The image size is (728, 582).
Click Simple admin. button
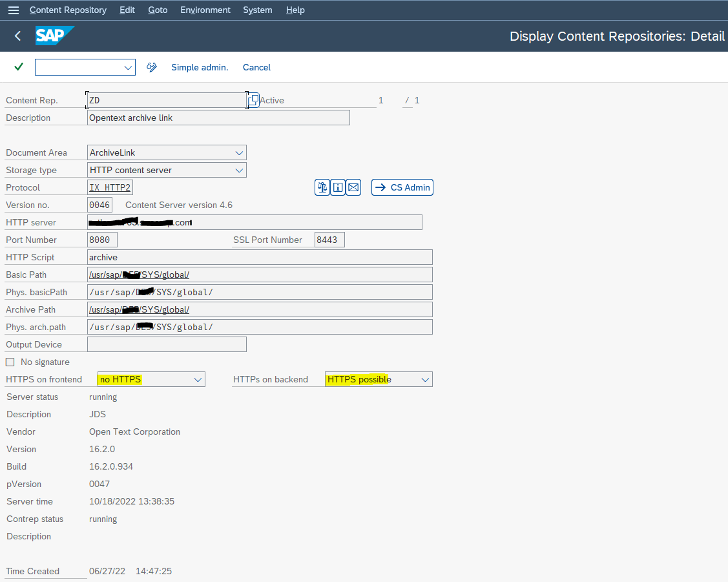click(200, 67)
